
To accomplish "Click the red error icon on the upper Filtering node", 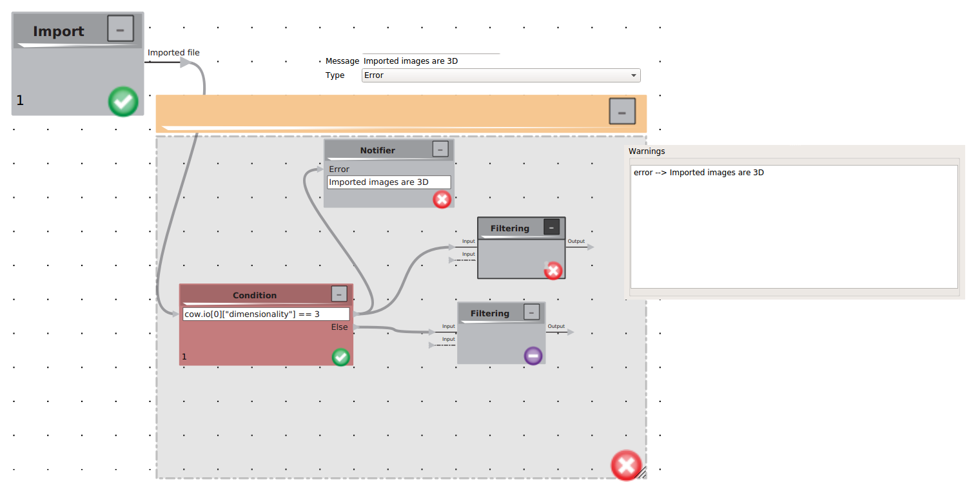I will (x=553, y=271).
